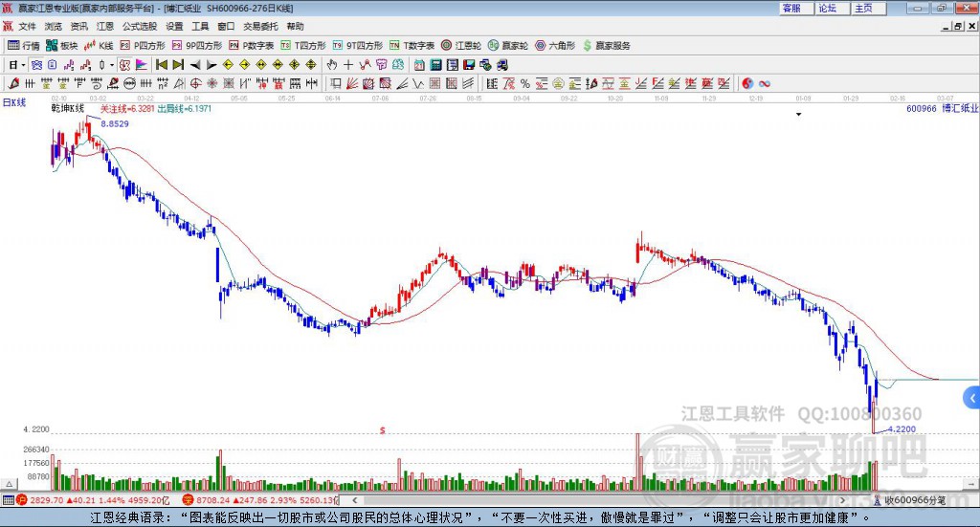Screen dimensions: 980x527
Task: Switch to K线 chart view
Action: click(100, 46)
